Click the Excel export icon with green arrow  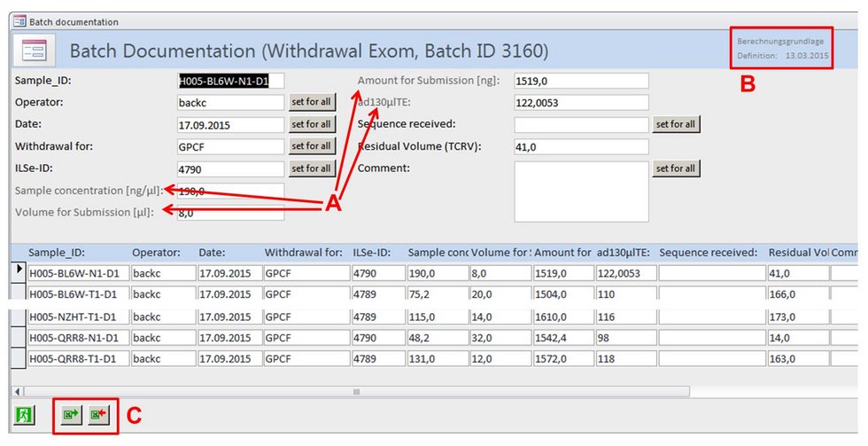point(71,414)
